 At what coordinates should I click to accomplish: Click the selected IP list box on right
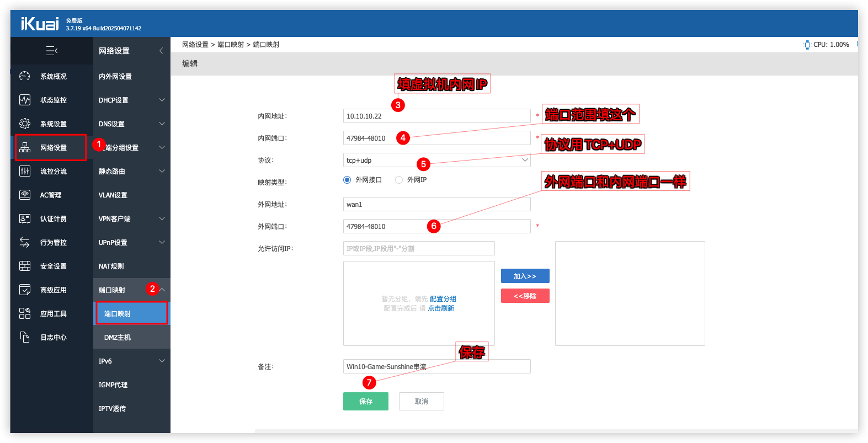coord(630,293)
